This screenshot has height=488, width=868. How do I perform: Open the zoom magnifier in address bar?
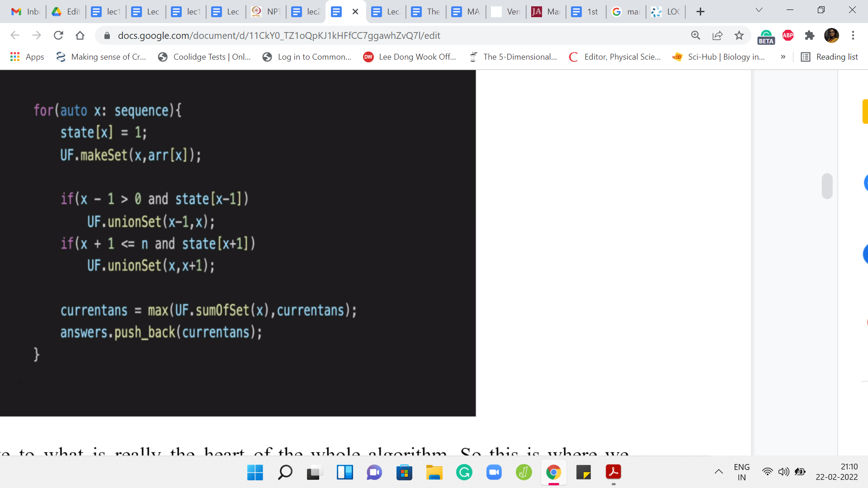695,35
